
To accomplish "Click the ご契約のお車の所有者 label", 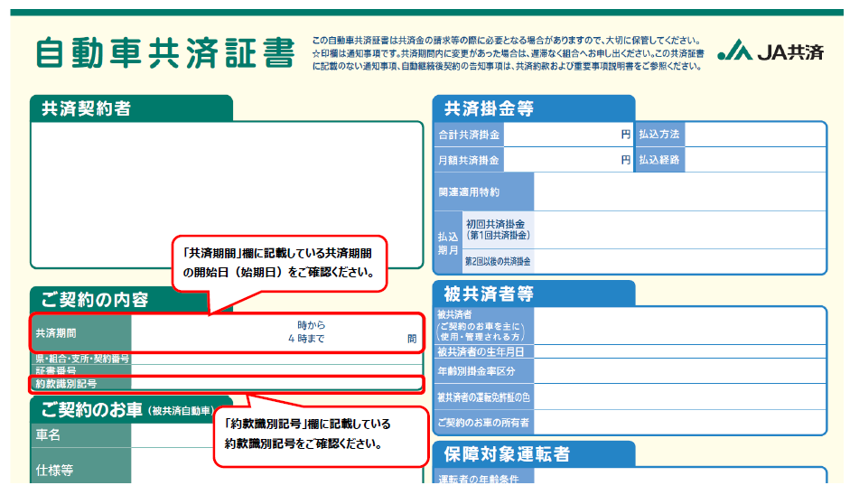I will tap(483, 423).
